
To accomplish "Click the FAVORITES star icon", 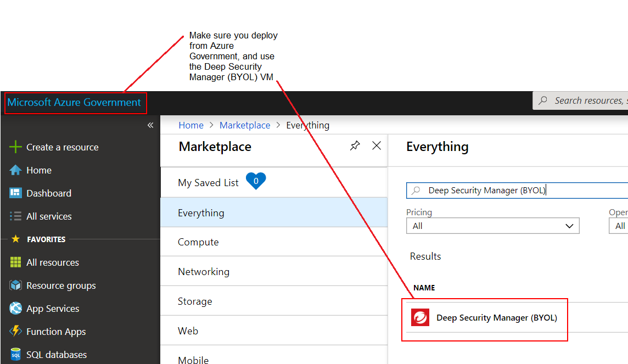I will click(16, 238).
